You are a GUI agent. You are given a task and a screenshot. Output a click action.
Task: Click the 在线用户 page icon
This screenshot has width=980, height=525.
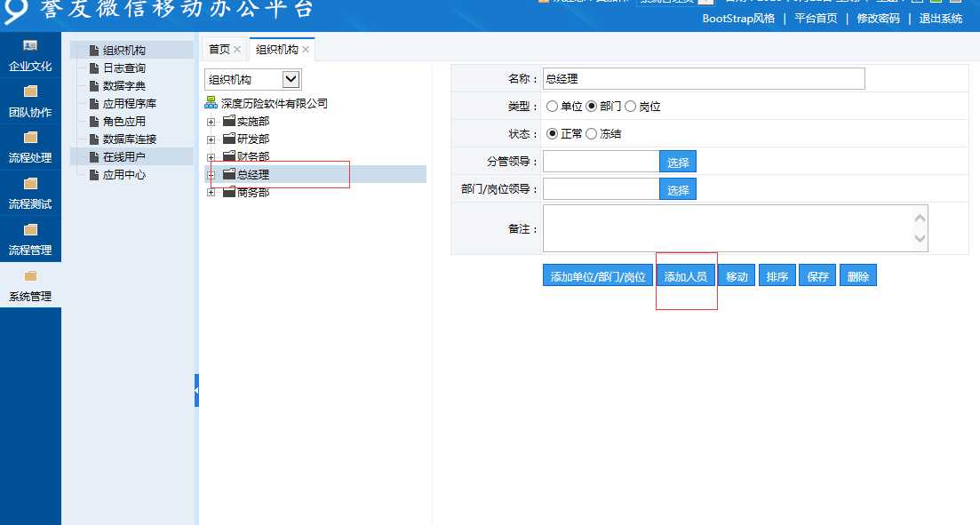pos(94,157)
